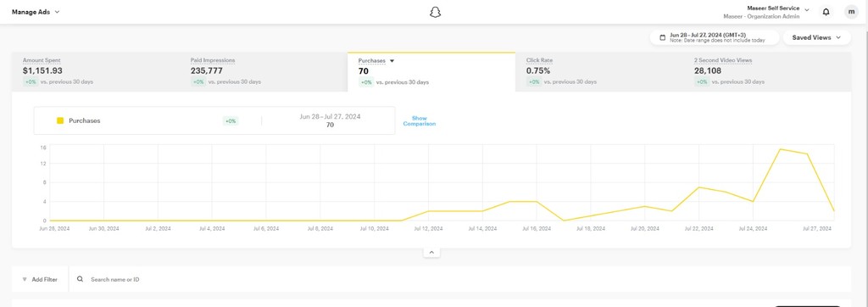The image size is (868, 307).
Task: Select the 2 Second Video Views tab
Action: pos(766,72)
